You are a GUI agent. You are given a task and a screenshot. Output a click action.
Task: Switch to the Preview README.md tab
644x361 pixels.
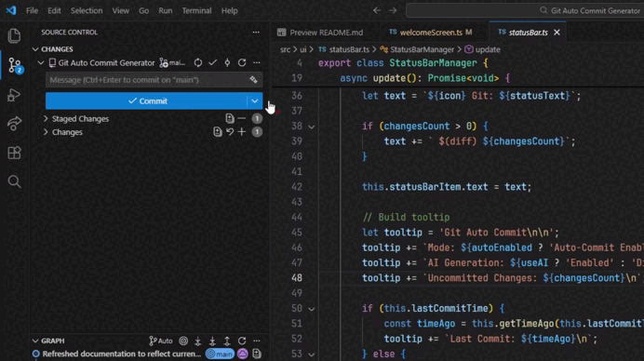[321, 32]
